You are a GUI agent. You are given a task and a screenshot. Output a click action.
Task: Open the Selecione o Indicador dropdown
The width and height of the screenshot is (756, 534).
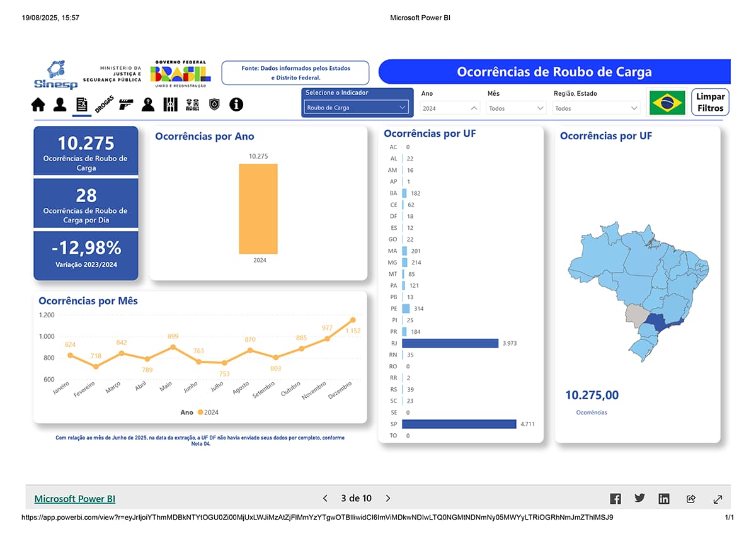pyautogui.click(x=358, y=108)
